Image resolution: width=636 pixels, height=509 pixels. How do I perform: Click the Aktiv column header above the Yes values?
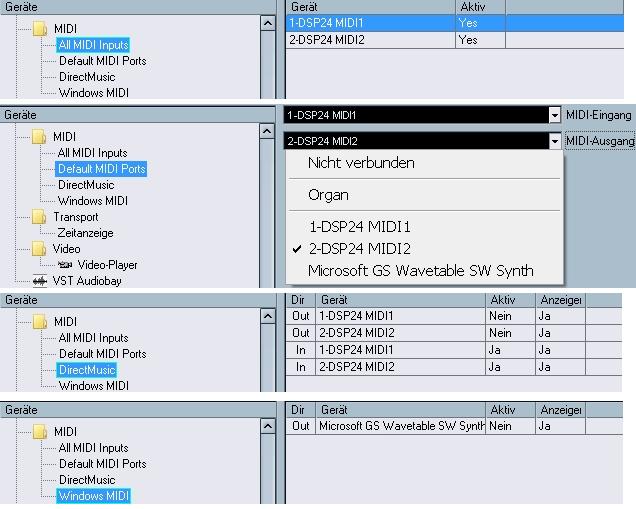(x=480, y=7)
